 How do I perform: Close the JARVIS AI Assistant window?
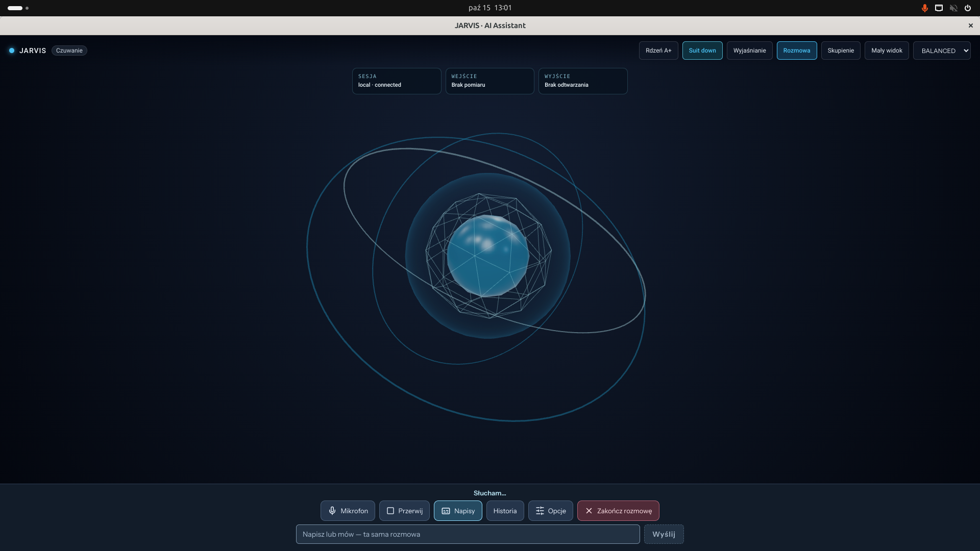coord(971,26)
